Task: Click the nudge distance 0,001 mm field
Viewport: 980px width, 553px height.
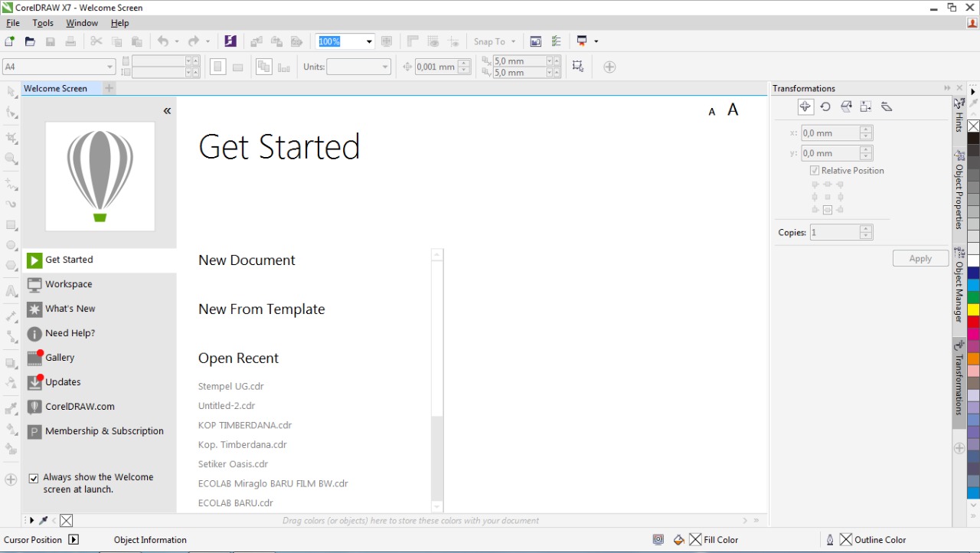Action: coord(436,67)
